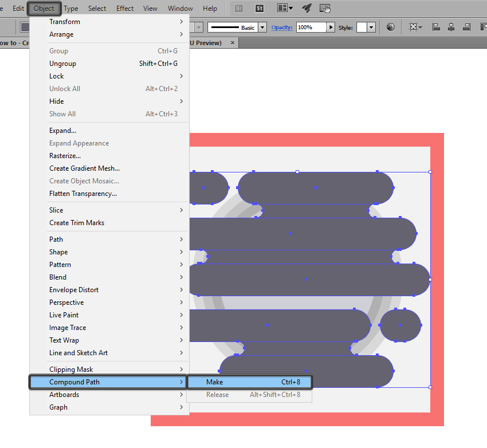Open the View menu
The width and height of the screenshot is (487, 448).
(x=150, y=9)
